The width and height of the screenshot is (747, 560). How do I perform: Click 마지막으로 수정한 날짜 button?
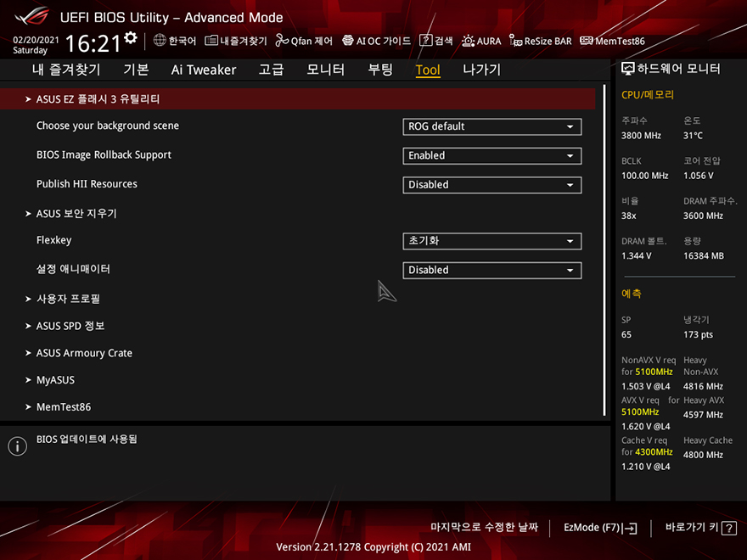click(x=484, y=527)
